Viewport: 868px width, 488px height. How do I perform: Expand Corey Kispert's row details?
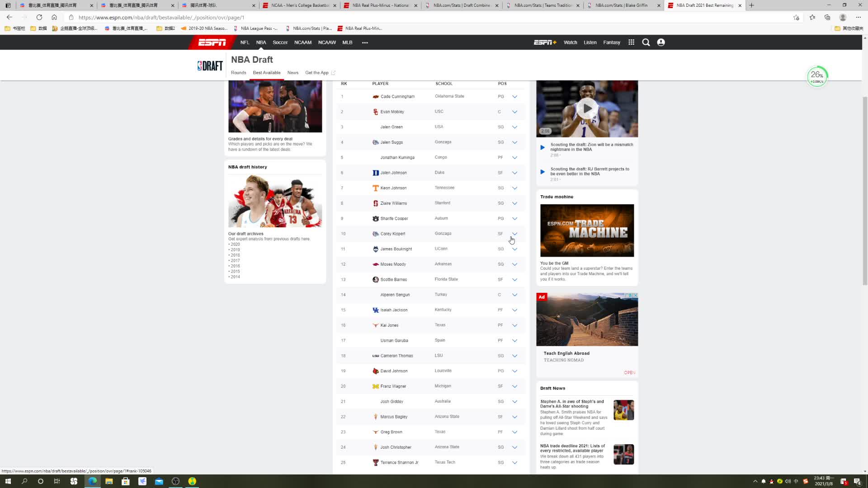(x=514, y=234)
